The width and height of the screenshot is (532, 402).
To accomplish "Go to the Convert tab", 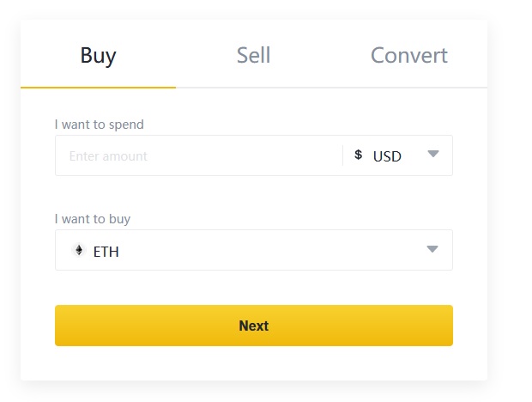I will click(x=408, y=56).
